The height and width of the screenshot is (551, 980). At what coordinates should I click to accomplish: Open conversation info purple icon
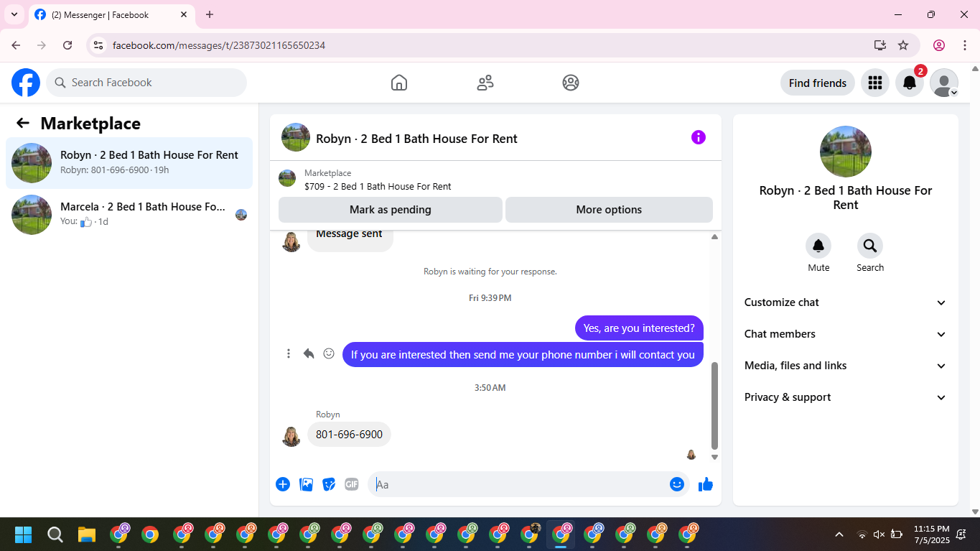[699, 137]
